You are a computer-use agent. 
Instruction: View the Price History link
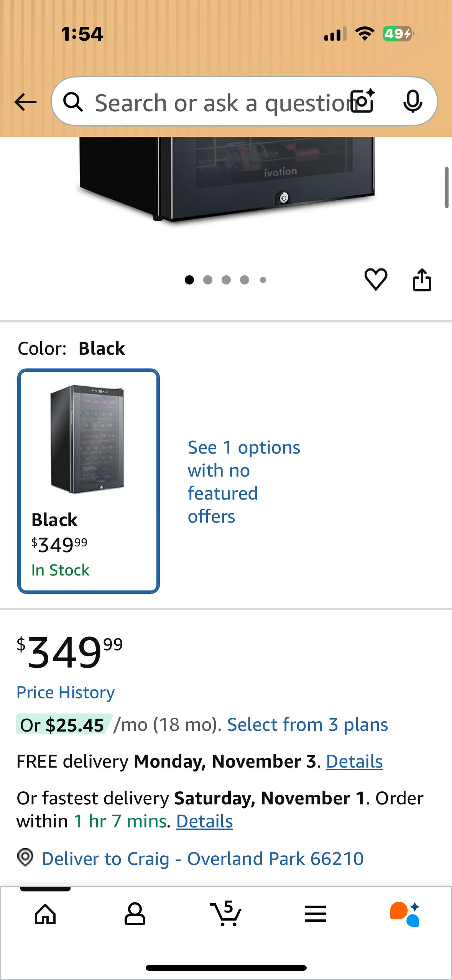point(65,692)
